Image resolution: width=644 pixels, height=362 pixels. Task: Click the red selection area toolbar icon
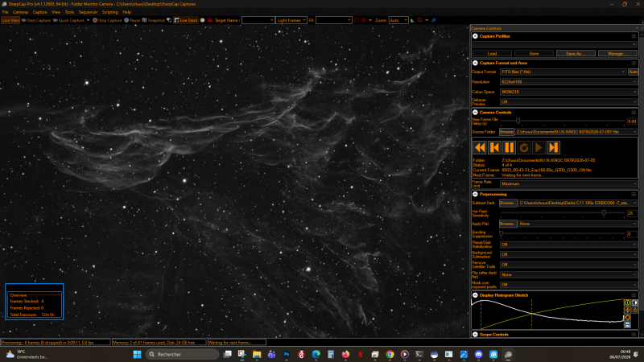coord(356,20)
